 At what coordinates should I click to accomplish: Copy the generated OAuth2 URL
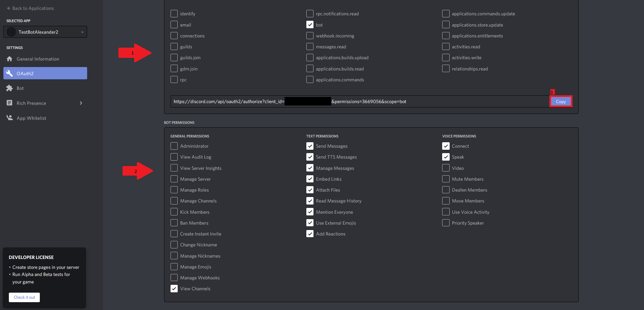[561, 101]
